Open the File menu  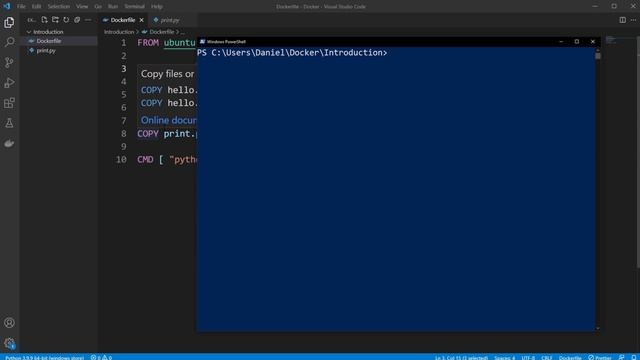click(21, 7)
